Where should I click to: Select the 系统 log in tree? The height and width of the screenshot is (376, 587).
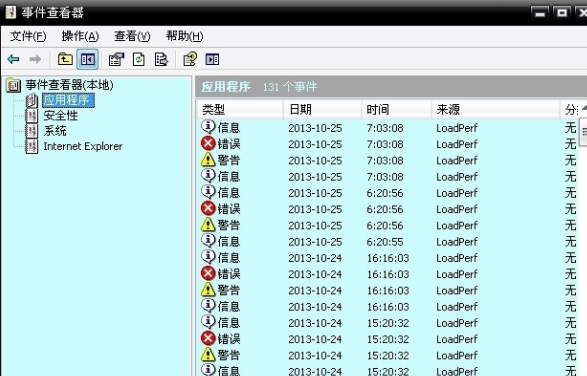click(x=55, y=131)
